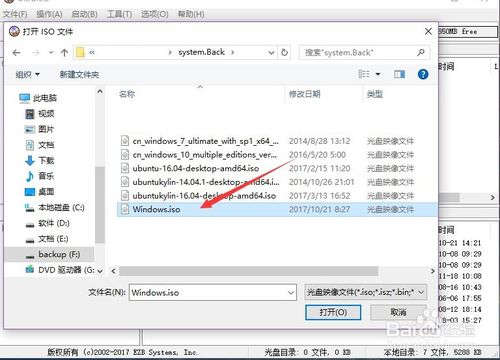
Task: Open 工具(T) menu in main window
Action: pos(119,14)
